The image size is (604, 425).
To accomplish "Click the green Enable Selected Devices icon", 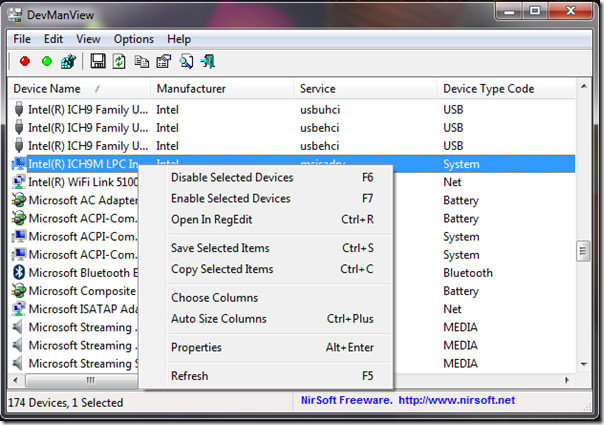I will pyautogui.click(x=46, y=62).
